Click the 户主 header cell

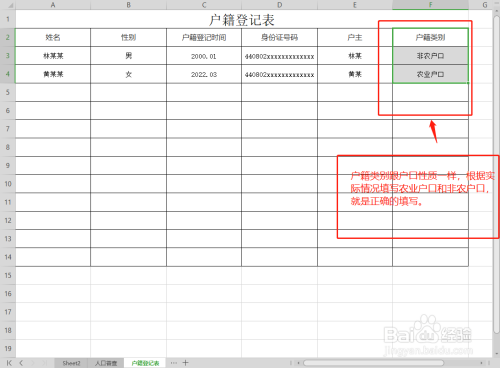pyautogui.click(x=355, y=37)
